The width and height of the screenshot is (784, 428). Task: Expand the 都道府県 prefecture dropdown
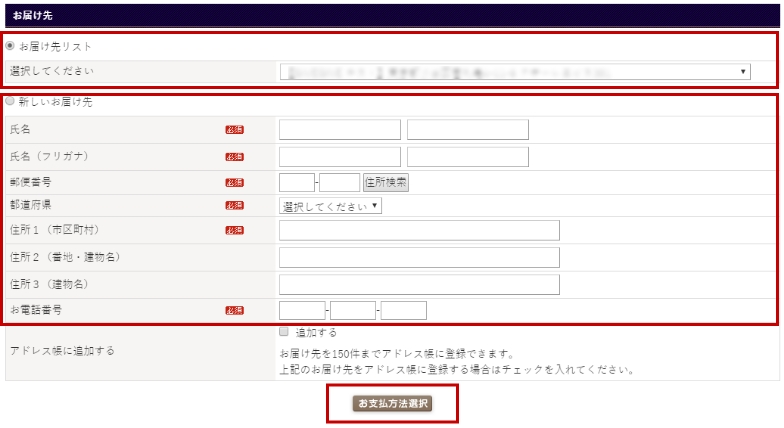tap(330, 206)
